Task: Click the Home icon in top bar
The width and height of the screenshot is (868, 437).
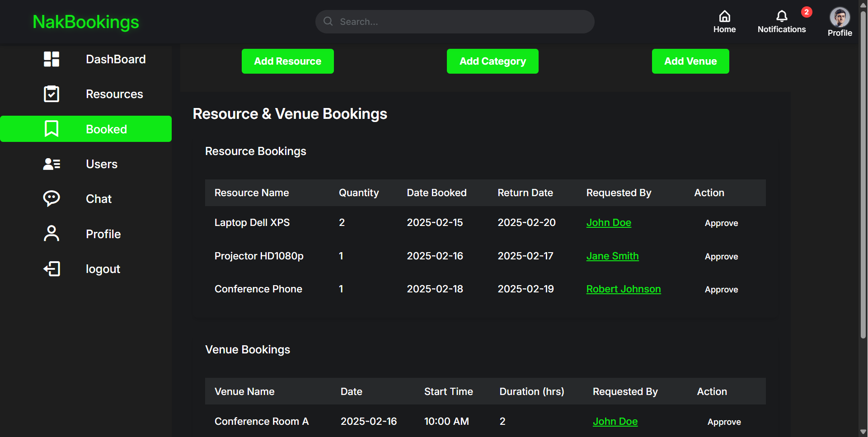Action: point(724,16)
